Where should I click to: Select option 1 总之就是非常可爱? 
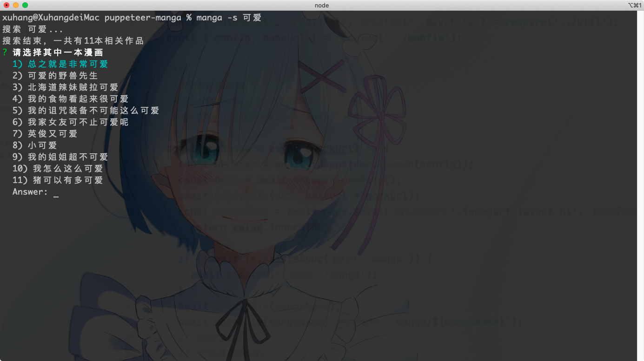pos(60,64)
